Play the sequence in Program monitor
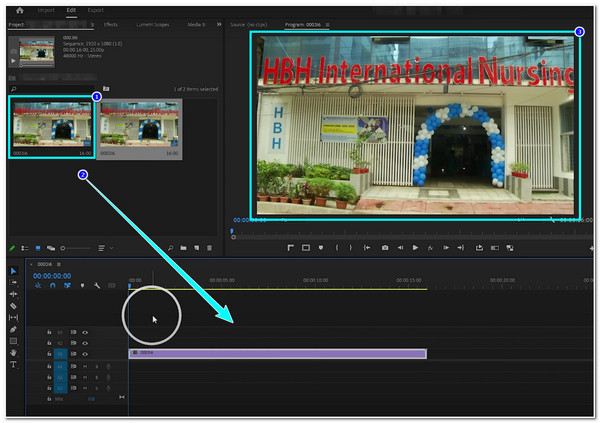This screenshot has height=423, width=600. tap(415, 248)
